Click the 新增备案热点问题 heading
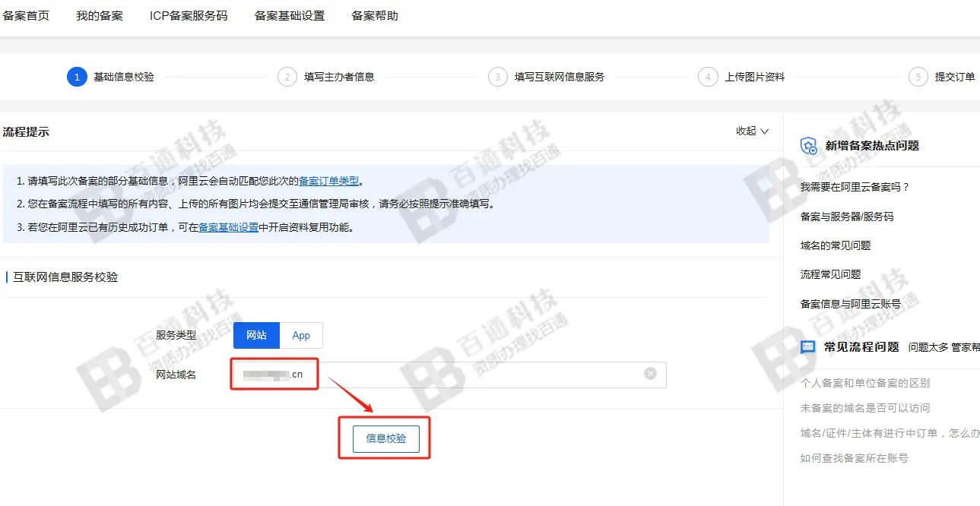The height and width of the screenshot is (506, 980). [872, 146]
